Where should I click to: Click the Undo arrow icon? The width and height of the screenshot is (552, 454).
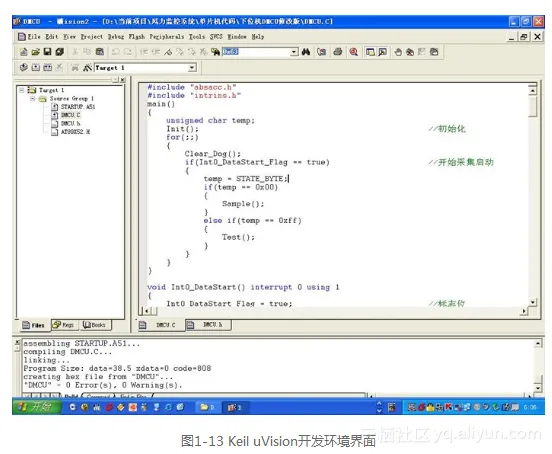tap(115, 52)
